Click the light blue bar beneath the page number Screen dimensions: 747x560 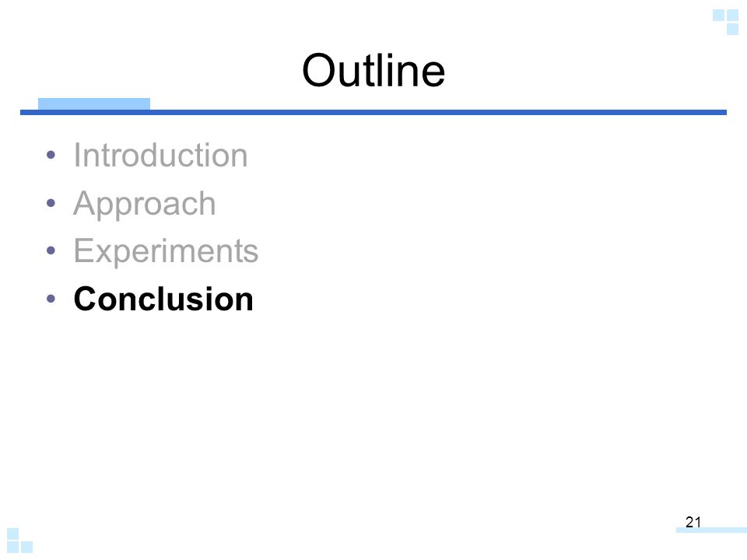point(711,530)
